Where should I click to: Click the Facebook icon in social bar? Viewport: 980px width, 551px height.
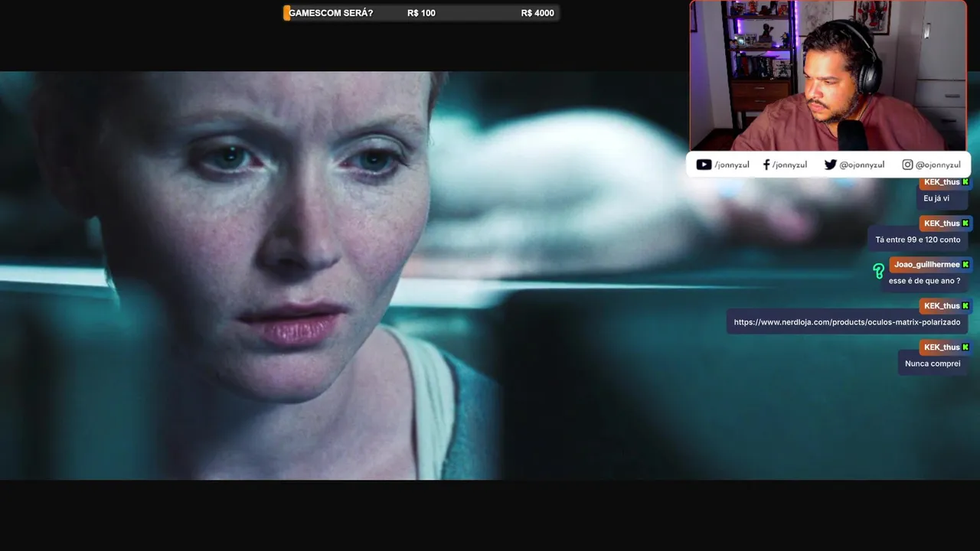pyautogui.click(x=766, y=165)
